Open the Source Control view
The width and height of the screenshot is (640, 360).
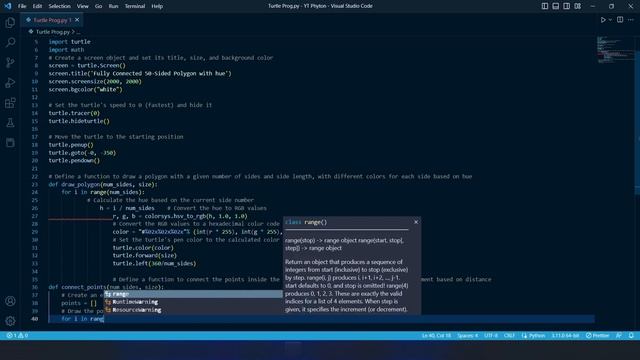click(x=10, y=62)
